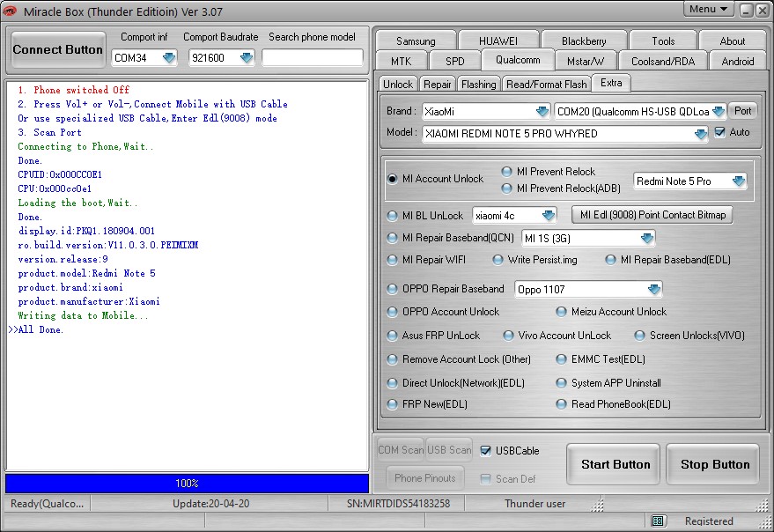The width and height of the screenshot is (774, 532).
Task: Click the Start Button
Action: (613, 464)
